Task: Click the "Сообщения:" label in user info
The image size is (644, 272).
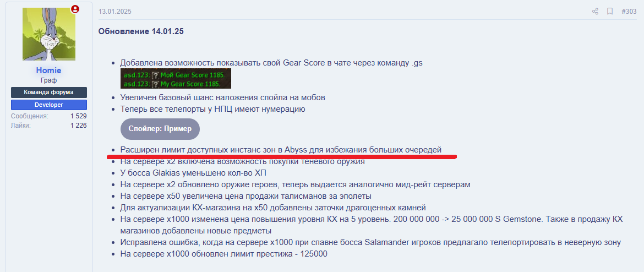Action: (30, 116)
